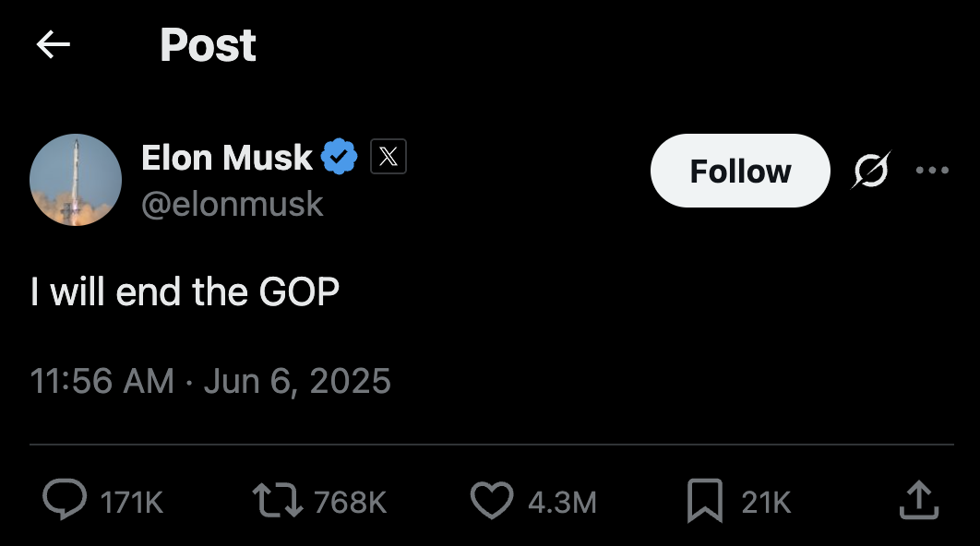Image resolution: width=980 pixels, height=546 pixels.
Task: View the 171K replies count
Action: (132, 503)
